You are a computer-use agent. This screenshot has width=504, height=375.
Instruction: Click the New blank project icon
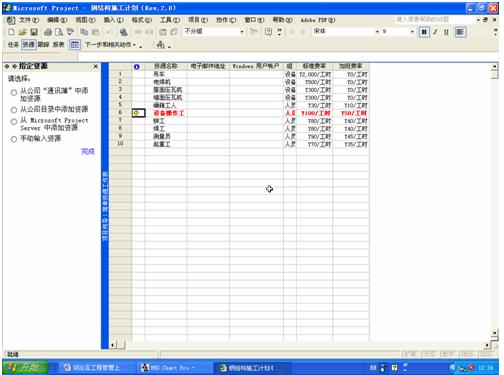click(12, 32)
